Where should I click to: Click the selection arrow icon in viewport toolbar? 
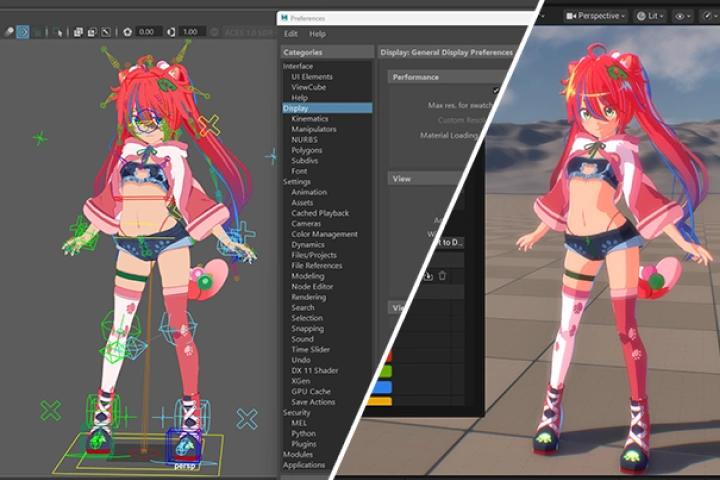[58, 32]
